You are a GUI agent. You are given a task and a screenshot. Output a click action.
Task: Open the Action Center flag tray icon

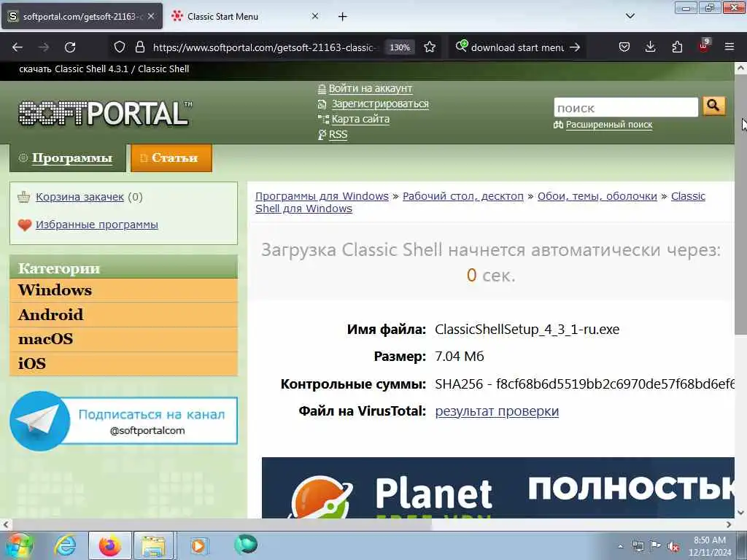tap(656, 546)
